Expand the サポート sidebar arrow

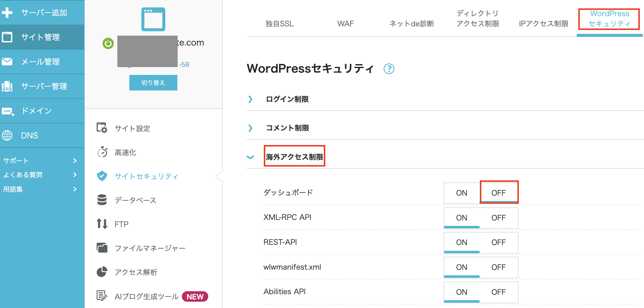tap(75, 161)
